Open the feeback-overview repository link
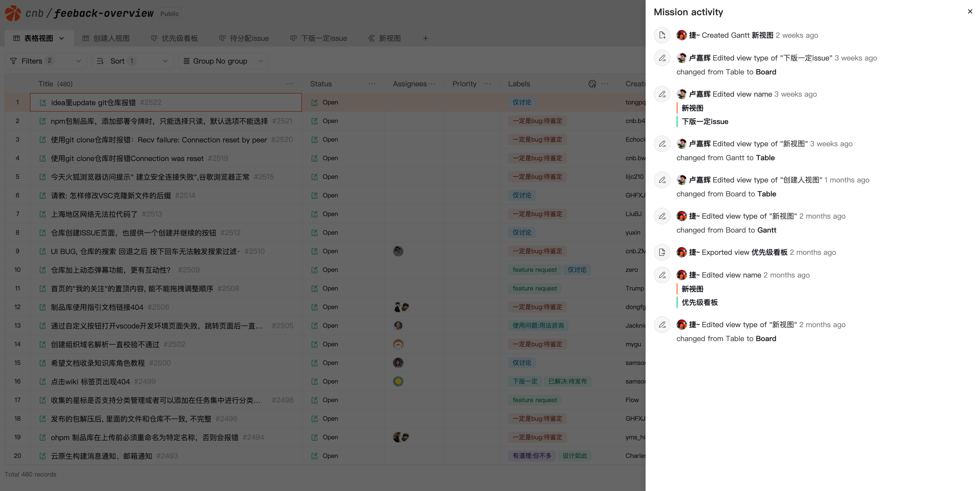The image size is (980, 491). coord(103,13)
